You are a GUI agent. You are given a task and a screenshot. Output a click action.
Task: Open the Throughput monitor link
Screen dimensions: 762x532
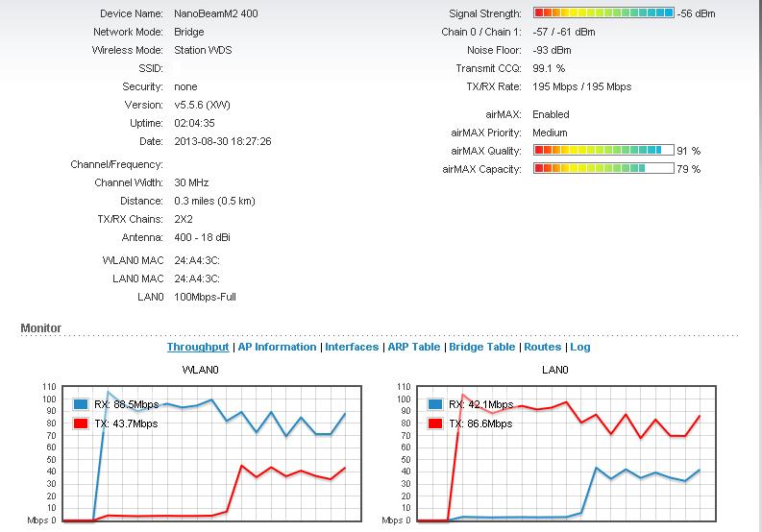(198, 347)
